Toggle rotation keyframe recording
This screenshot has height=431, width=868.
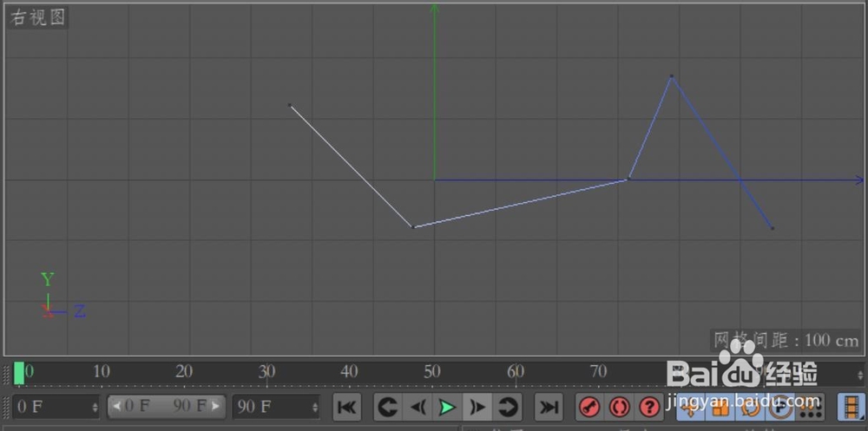[750, 408]
